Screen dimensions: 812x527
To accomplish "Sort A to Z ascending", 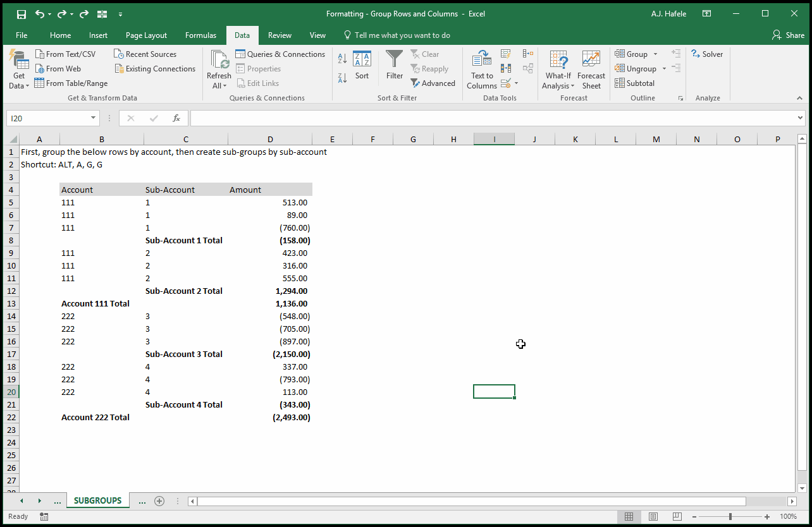I will pos(342,59).
